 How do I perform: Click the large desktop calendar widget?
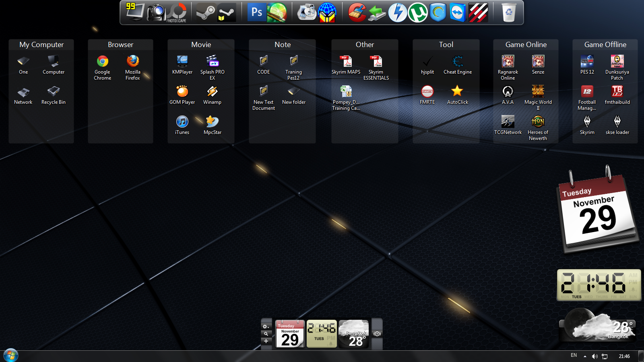point(598,209)
